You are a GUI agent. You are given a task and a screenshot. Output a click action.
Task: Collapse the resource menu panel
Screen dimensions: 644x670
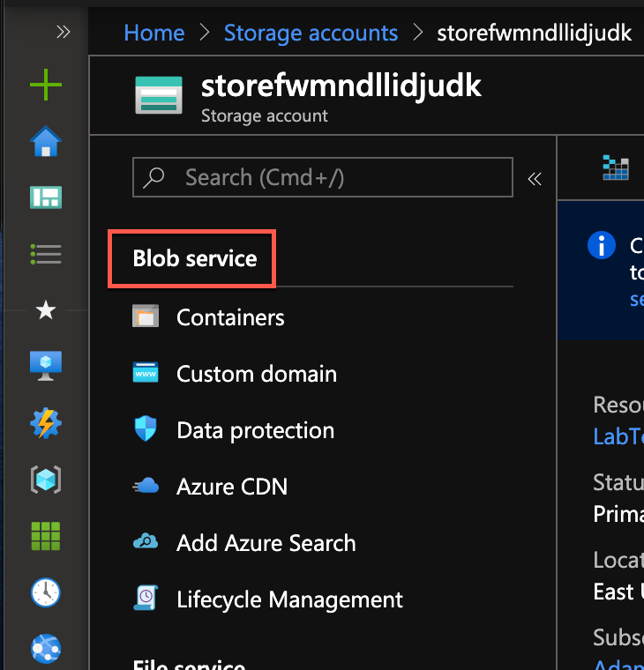click(x=534, y=179)
